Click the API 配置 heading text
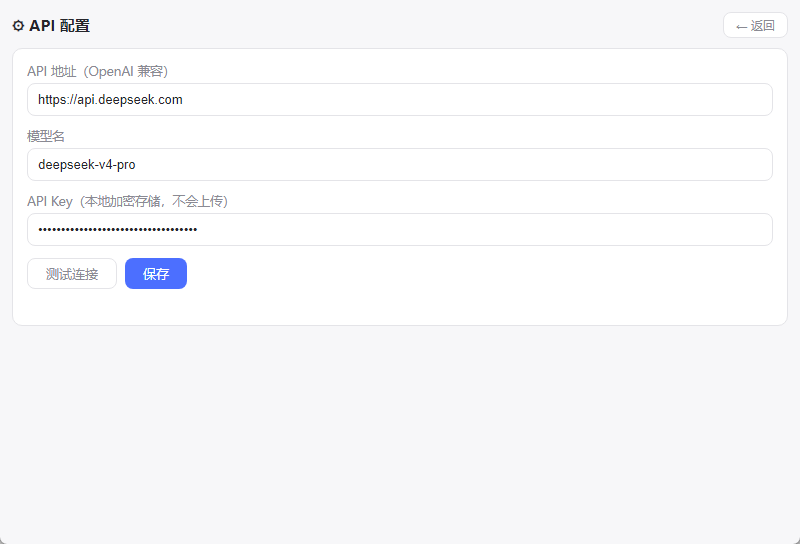 [60, 26]
